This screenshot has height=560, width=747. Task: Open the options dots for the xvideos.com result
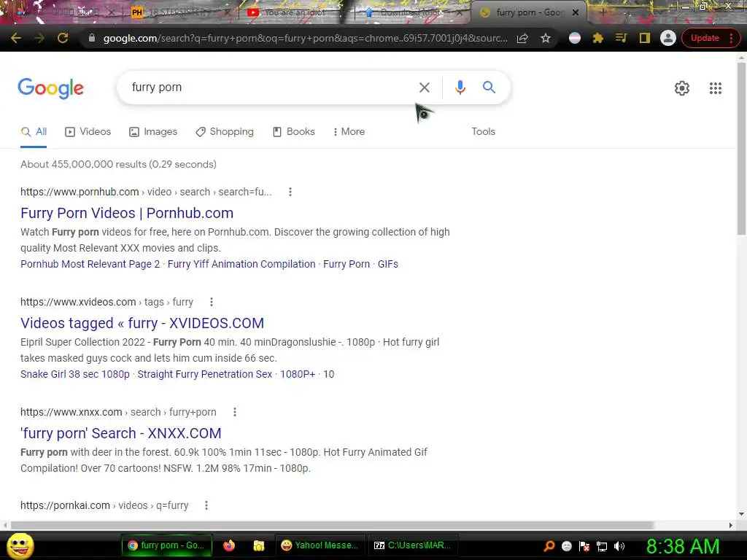pyautogui.click(x=212, y=302)
